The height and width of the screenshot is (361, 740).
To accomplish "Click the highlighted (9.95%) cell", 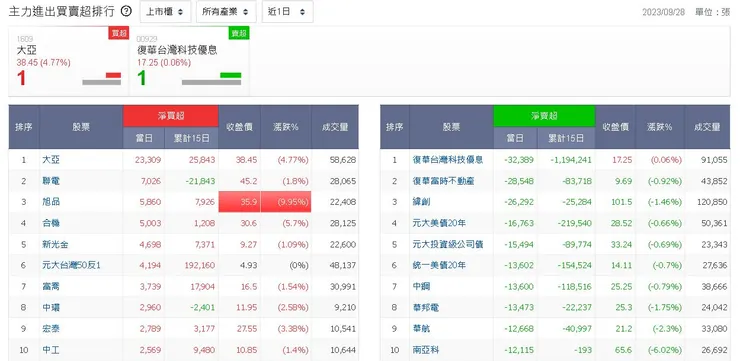I will (x=286, y=202).
